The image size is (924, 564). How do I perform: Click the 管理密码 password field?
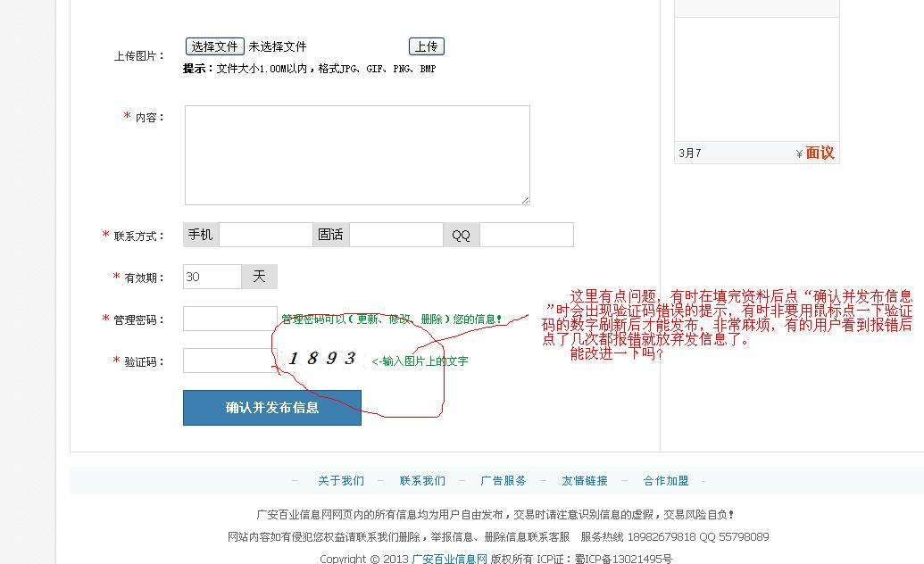230,319
